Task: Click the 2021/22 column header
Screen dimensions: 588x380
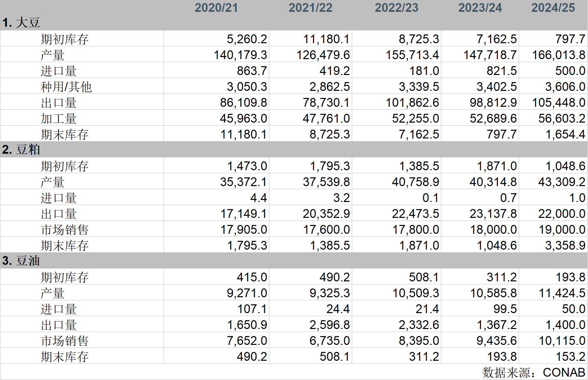Action: (x=310, y=8)
